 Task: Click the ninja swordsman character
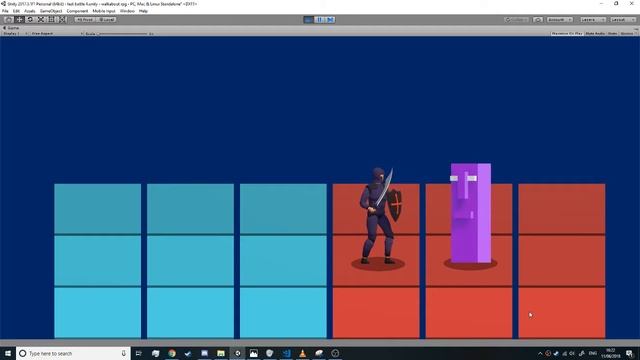coord(379,216)
